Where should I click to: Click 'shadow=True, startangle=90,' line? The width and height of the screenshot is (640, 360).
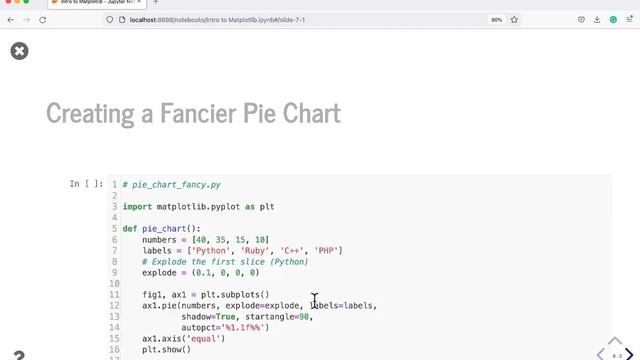[247, 317]
